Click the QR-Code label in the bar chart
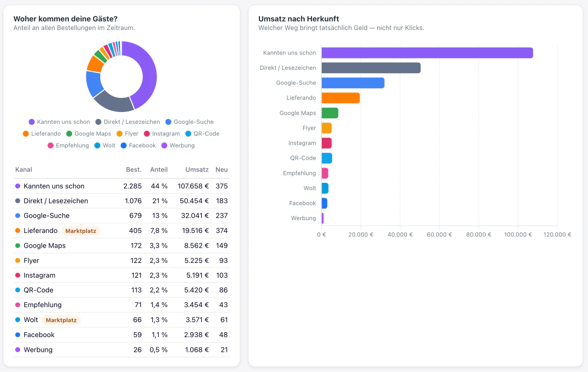The height and width of the screenshot is (372, 588). pyautogui.click(x=303, y=158)
